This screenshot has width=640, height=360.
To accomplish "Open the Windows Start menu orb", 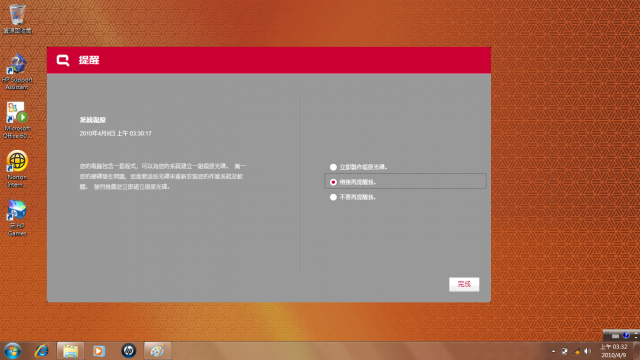I will (x=13, y=351).
